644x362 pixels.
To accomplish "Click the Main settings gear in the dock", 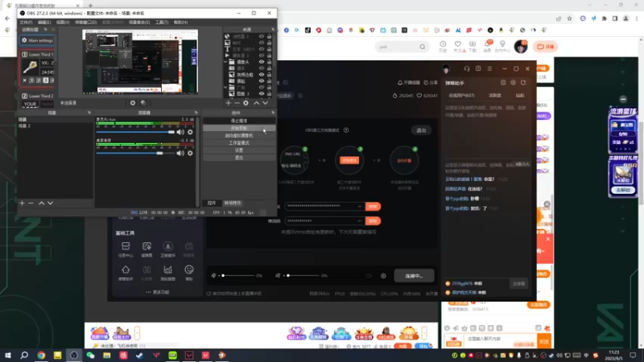I will (x=24, y=40).
